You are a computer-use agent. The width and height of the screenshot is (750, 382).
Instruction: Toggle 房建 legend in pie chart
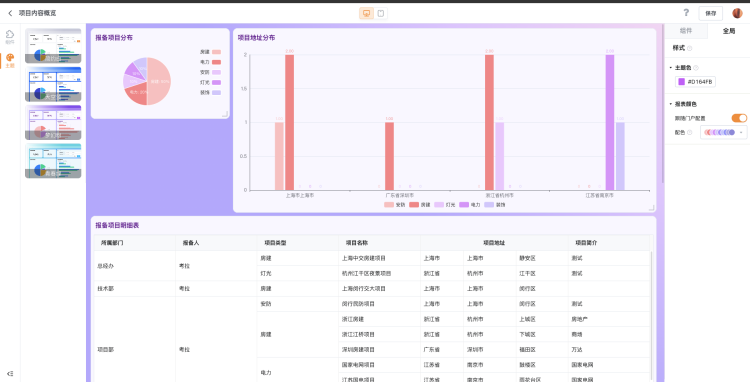coord(210,52)
